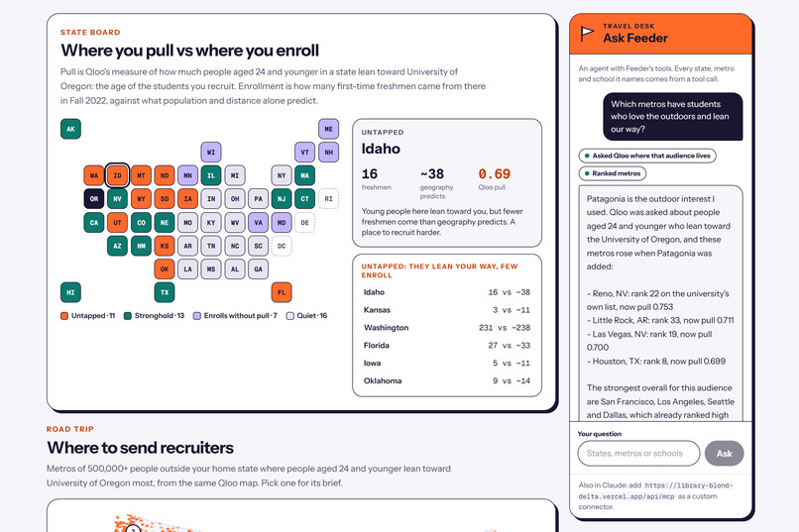Choose the FL state tile
Screen dimensions: 799x532
click(x=282, y=292)
